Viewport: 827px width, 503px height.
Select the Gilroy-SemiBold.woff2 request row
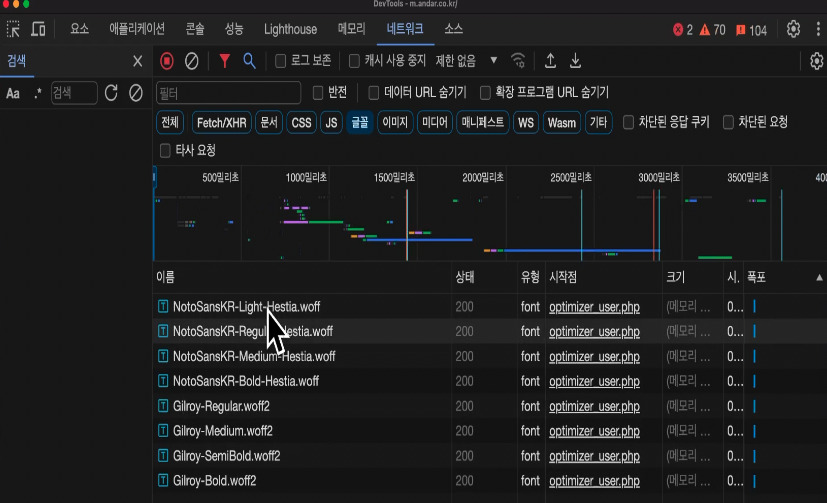[490, 456]
